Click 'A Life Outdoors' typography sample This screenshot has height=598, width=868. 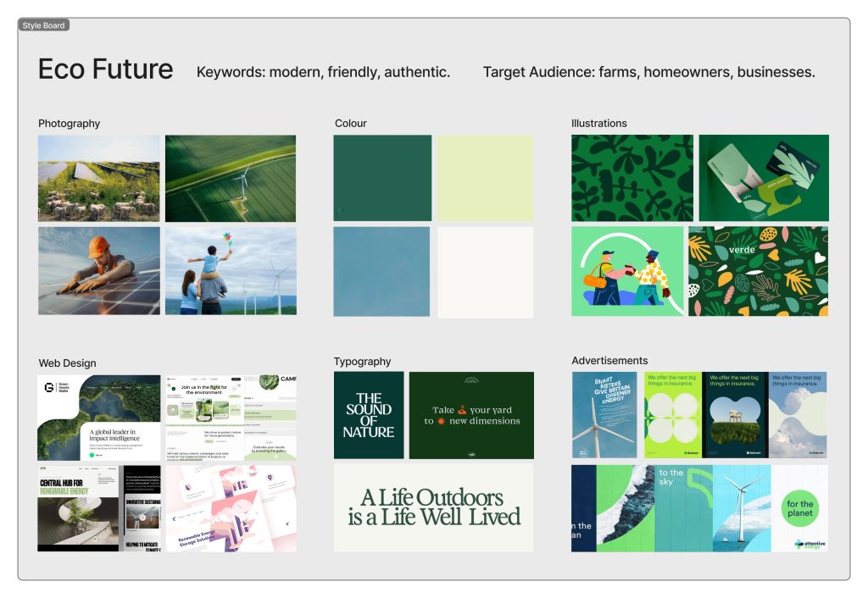point(433,507)
